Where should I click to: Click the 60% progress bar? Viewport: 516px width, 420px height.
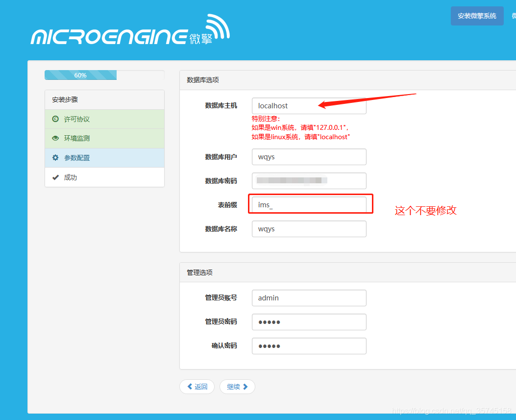tap(81, 75)
